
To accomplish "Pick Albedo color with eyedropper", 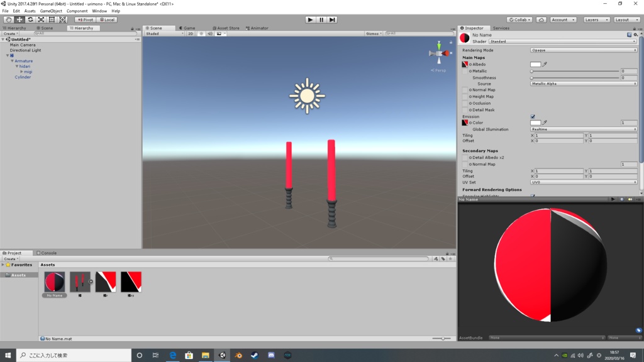I will [x=545, y=65].
